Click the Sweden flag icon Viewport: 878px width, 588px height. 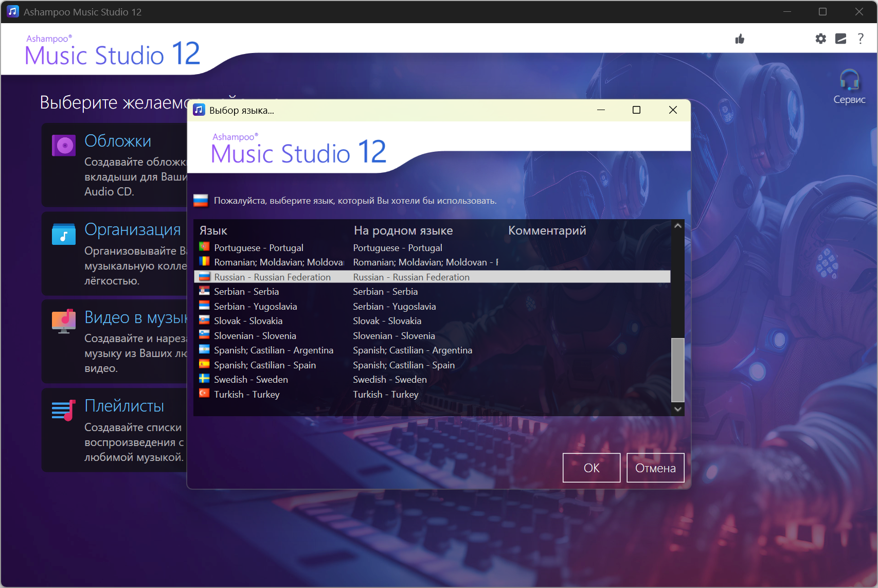click(x=204, y=379)
